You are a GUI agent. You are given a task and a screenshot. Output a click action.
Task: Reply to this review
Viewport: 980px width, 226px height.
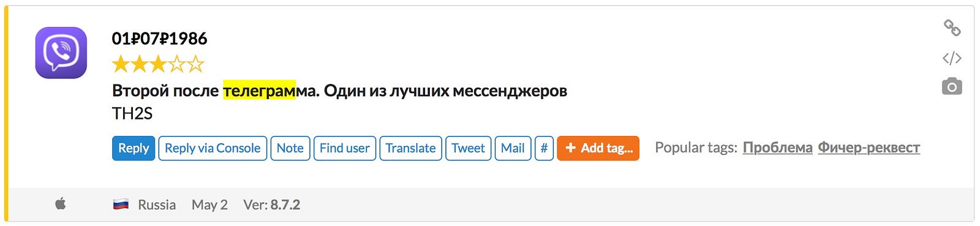coord(134,148)
